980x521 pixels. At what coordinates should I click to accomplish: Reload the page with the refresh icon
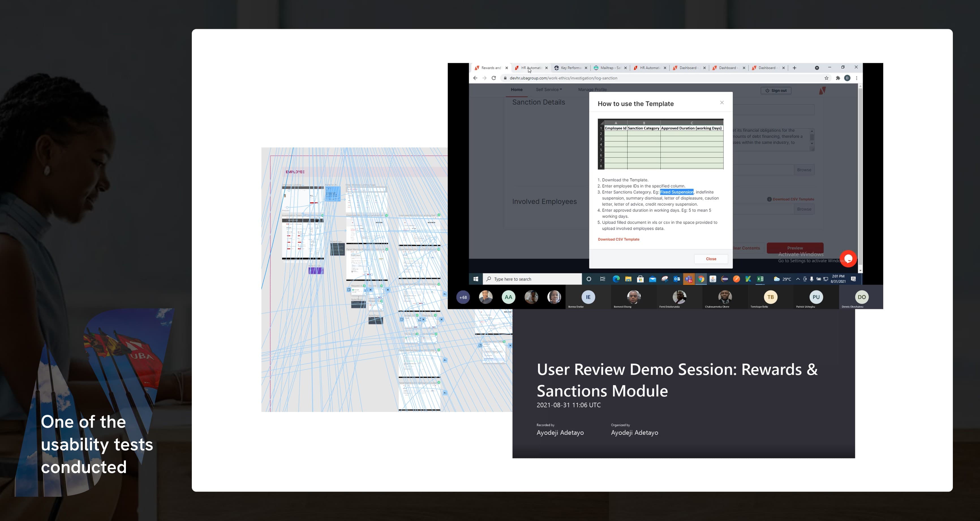point(494,78)
